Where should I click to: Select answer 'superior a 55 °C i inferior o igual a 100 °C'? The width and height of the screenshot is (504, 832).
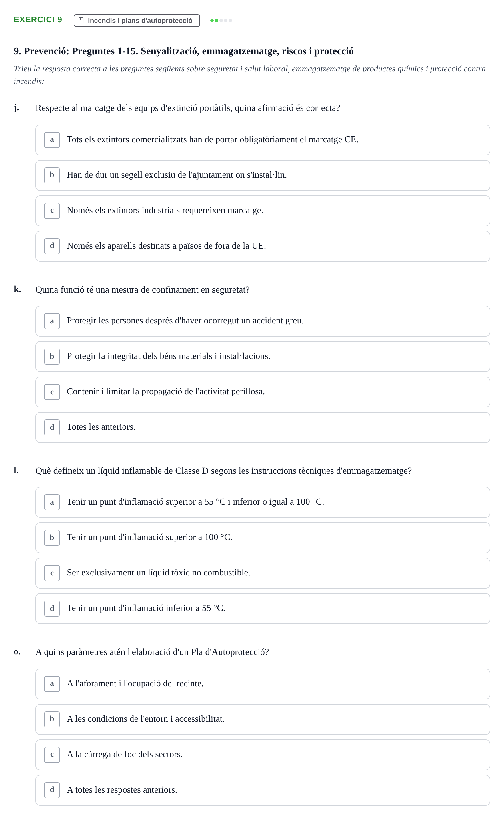click(263, 503)
